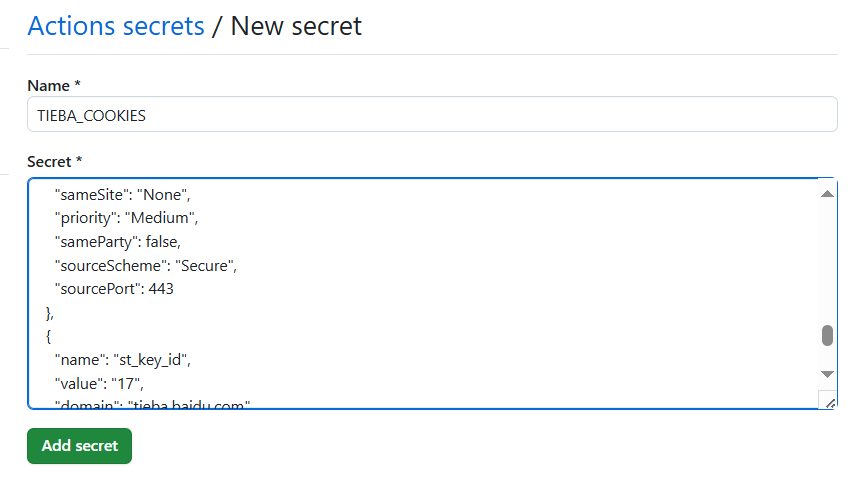Place cursor on the "sameSite": "None" line
Viewport: 851px width, 480px height.
tap(122, 195)
